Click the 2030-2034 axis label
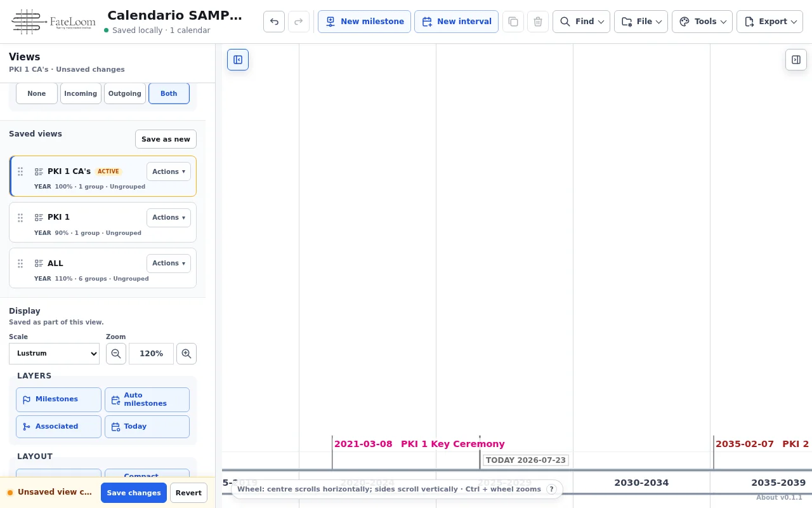Screen dimensions: 812x508 pyautogui.click(x=641, y=483)
